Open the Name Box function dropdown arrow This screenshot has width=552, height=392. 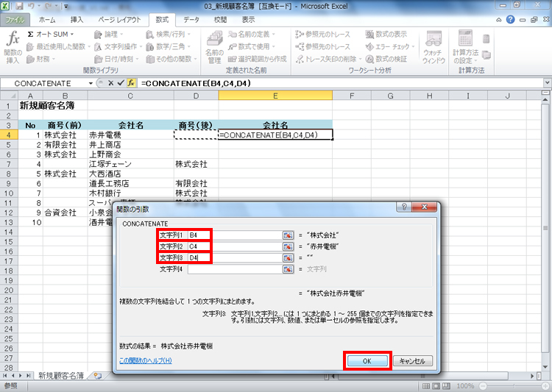click(x=91, y=83)
